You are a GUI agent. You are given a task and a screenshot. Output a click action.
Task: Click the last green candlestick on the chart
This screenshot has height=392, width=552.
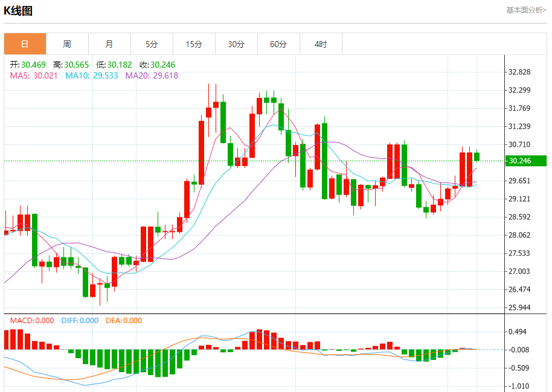[477, 156]
